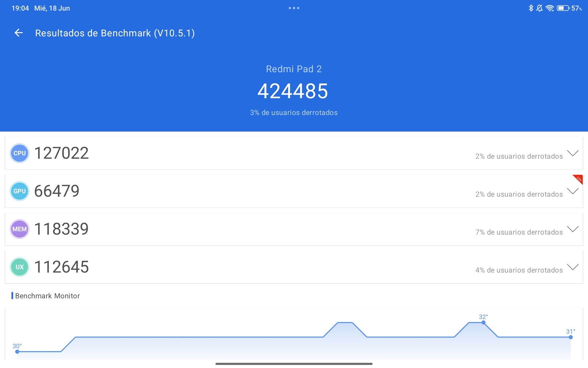The height and width of the screenshot is (368, 588).
Task: Expand the CPU score details chevron
Action: (x=573, y=153)
